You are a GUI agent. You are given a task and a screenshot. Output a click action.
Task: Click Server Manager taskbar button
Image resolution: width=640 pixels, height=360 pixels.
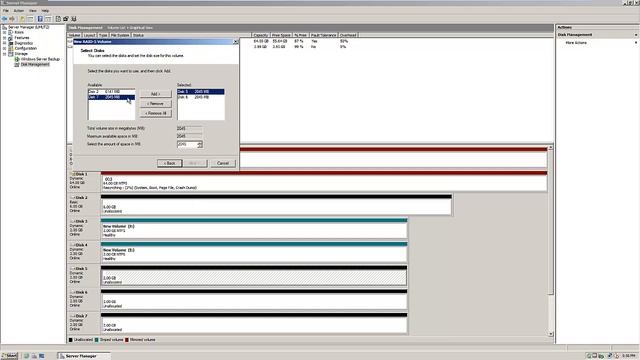(x=84, y=356)
